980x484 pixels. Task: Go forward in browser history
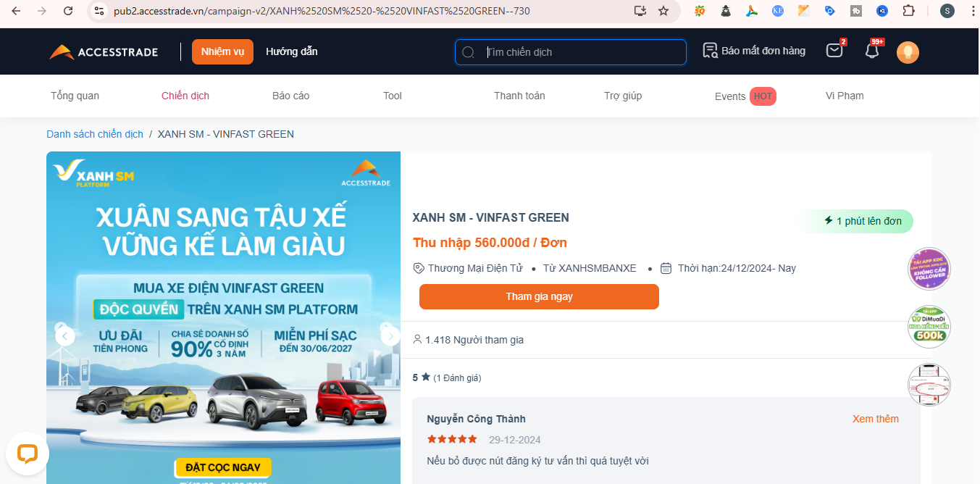42,11
